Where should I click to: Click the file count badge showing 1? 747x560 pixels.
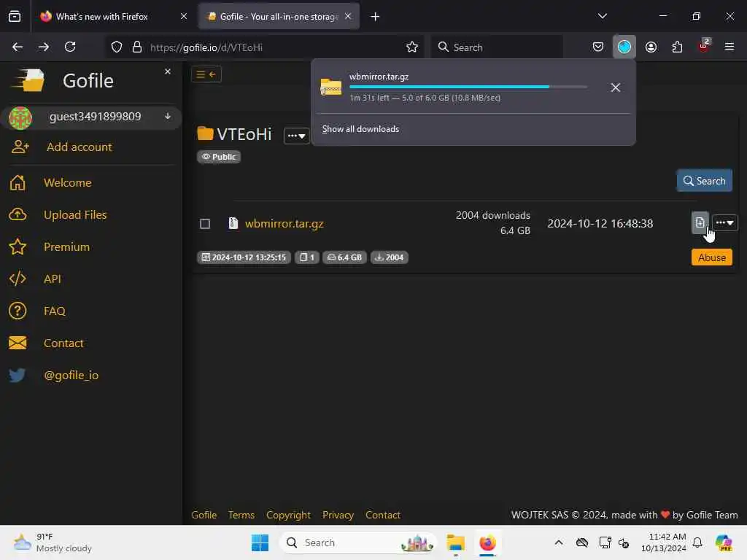(x=307, y=257)
